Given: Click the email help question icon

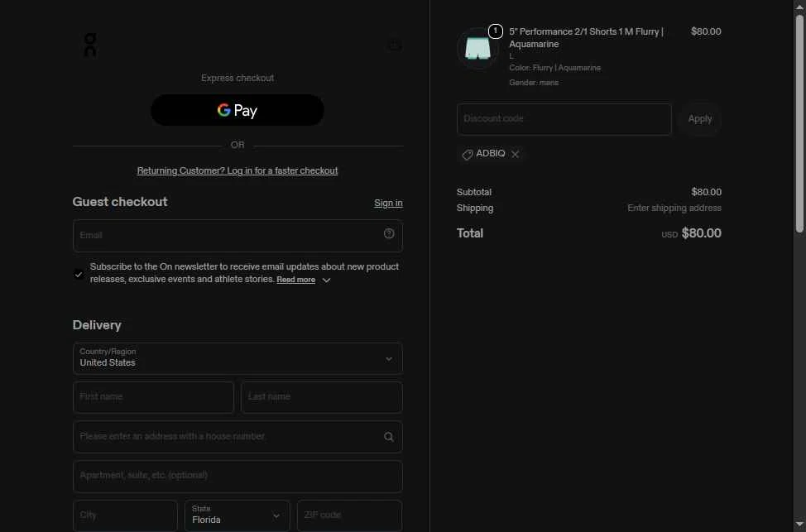Looking at the screenshot, I should [x=389, y=234].
